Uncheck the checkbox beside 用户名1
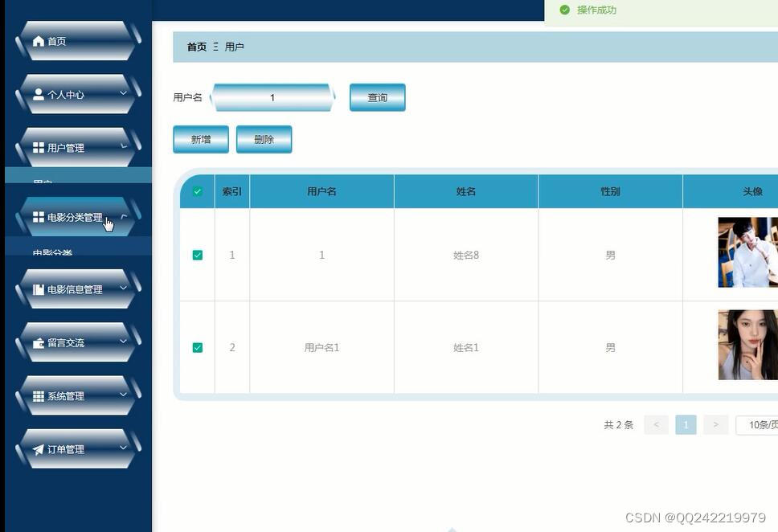This screenshot has height=532, width=778. [x=197, y=347]
